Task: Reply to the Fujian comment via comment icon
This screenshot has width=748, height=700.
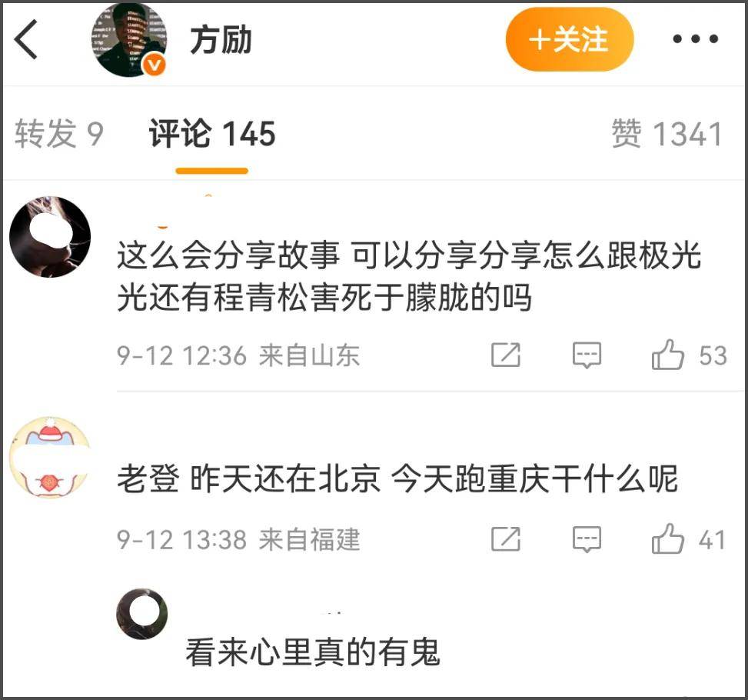Action: (x=587, y=539)
